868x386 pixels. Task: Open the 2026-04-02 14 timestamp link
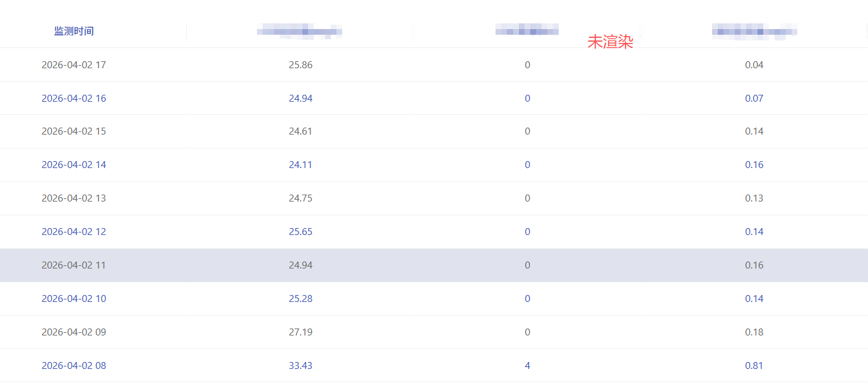[74, 165]
